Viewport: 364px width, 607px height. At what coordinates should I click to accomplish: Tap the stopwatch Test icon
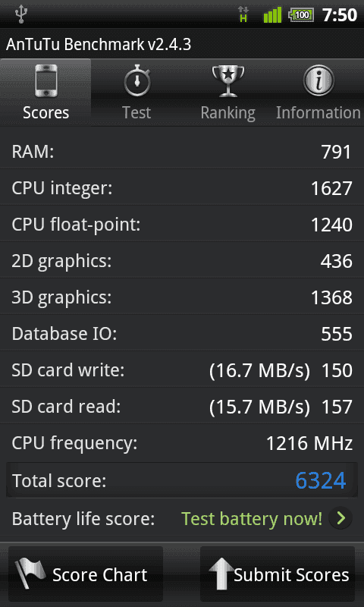pyautogui.click(x=136, y=81)
